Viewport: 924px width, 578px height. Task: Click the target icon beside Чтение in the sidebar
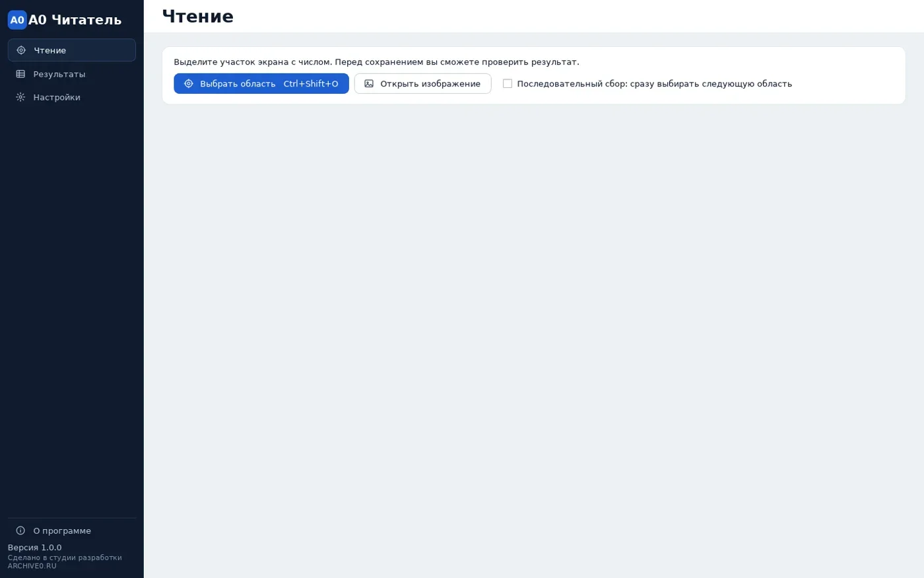(21, 50)
